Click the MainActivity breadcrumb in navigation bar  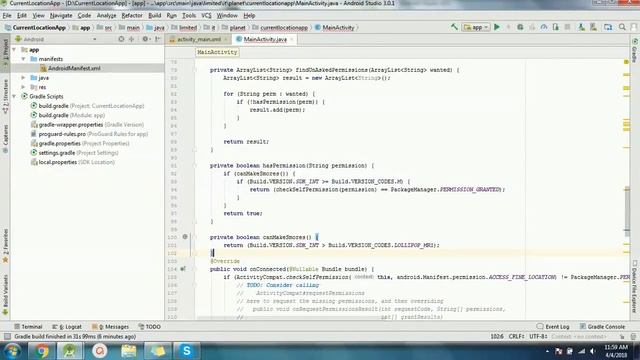335,28
